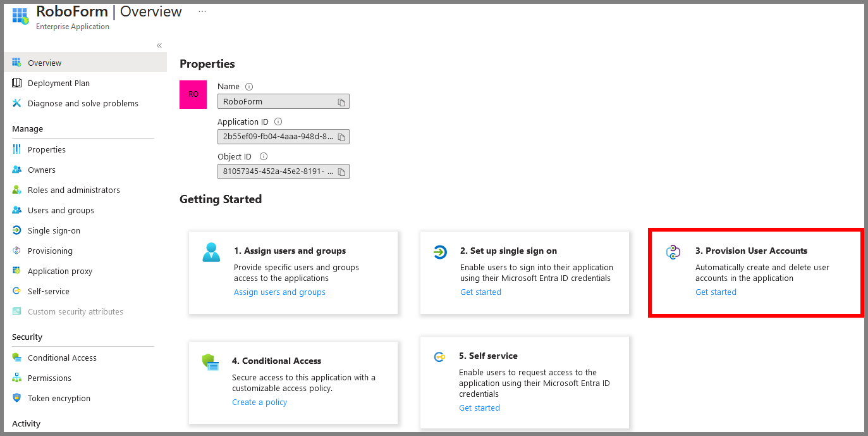
Task: Click the Permissions hierarchy icon
Action: pos(16,378)
